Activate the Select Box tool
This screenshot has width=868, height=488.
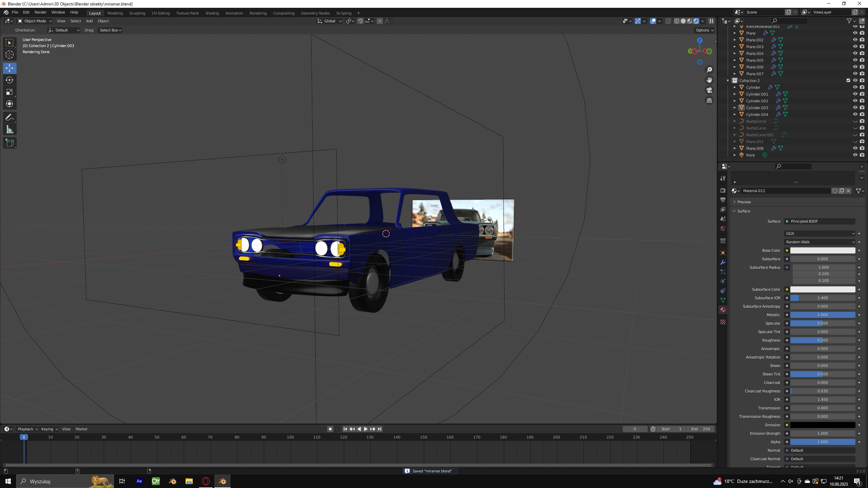[x=9, y=43]
